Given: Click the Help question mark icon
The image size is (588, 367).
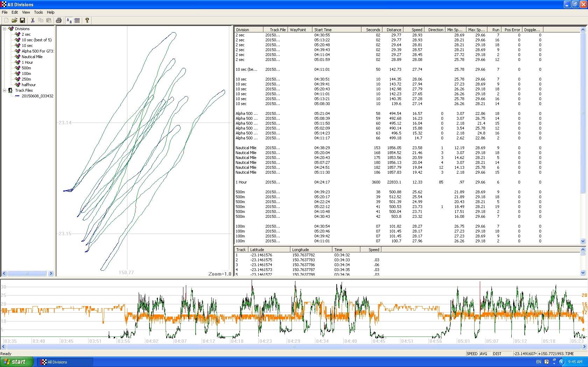Looking at the screenshot, I should pos(87,21).
